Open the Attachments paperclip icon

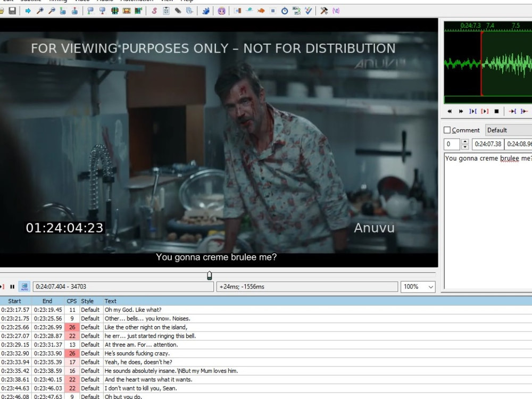pos(178,11)
